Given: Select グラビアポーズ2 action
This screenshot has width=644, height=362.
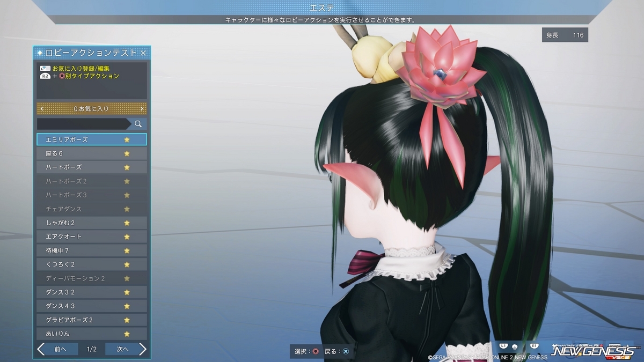Looking at the screenshot, I should tap(92, 320).
